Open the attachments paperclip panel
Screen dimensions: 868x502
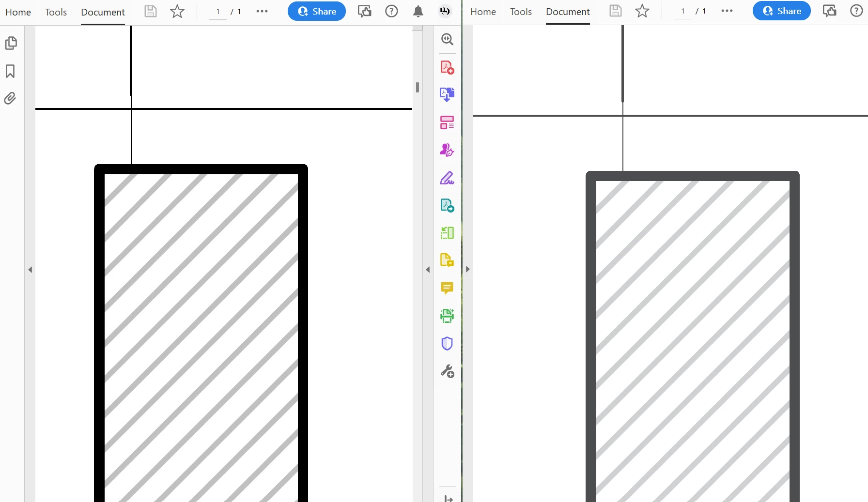point(10,98)
